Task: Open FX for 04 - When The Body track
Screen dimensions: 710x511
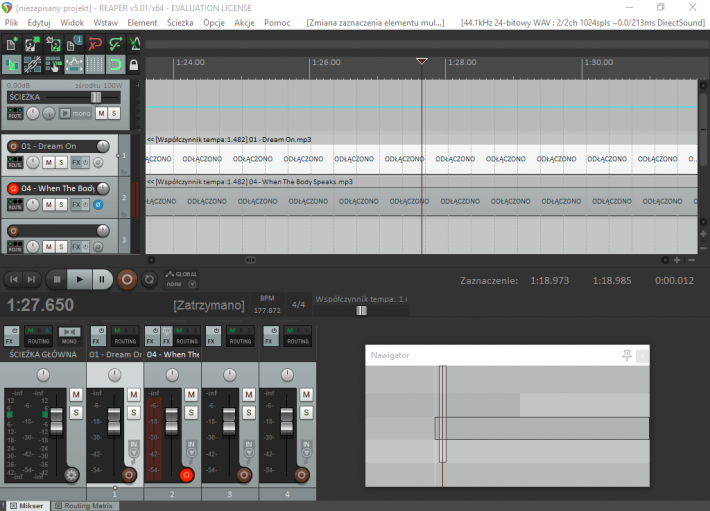Action: [x=76, y=205]
